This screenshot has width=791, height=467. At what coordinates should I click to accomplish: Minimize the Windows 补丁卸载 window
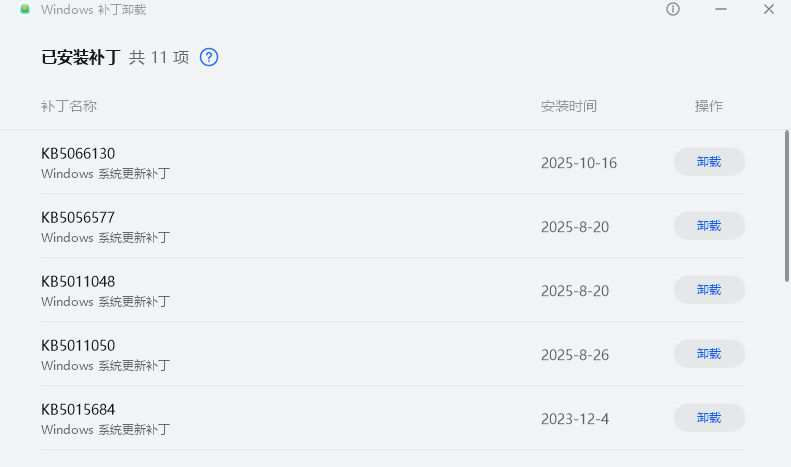(721, 9)
